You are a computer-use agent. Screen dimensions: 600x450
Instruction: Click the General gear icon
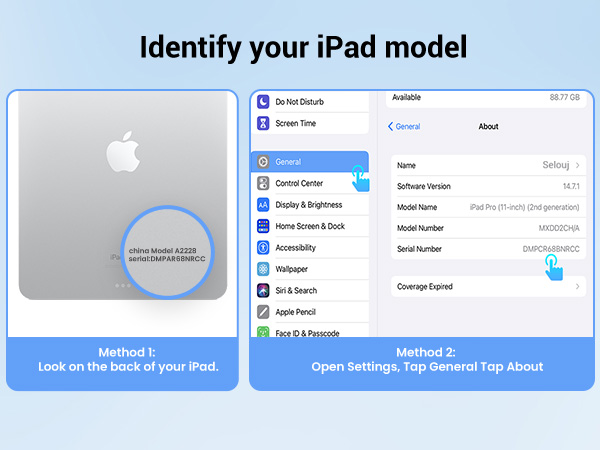coord(263,162)
